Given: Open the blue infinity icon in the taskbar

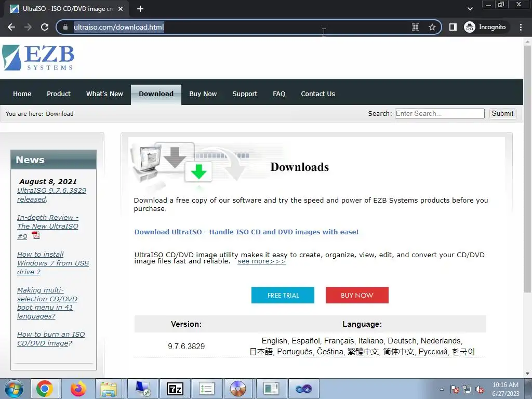Looking at the screenshot, I should click(303, 389).
